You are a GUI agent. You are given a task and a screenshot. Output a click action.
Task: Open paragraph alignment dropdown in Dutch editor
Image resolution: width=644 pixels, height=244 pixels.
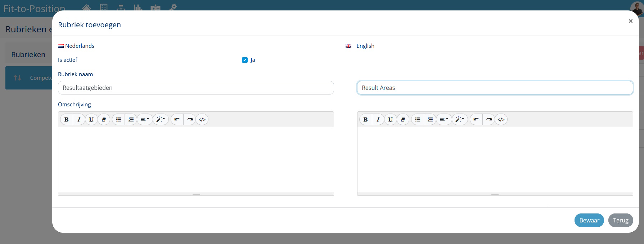[x=145, y=119]
